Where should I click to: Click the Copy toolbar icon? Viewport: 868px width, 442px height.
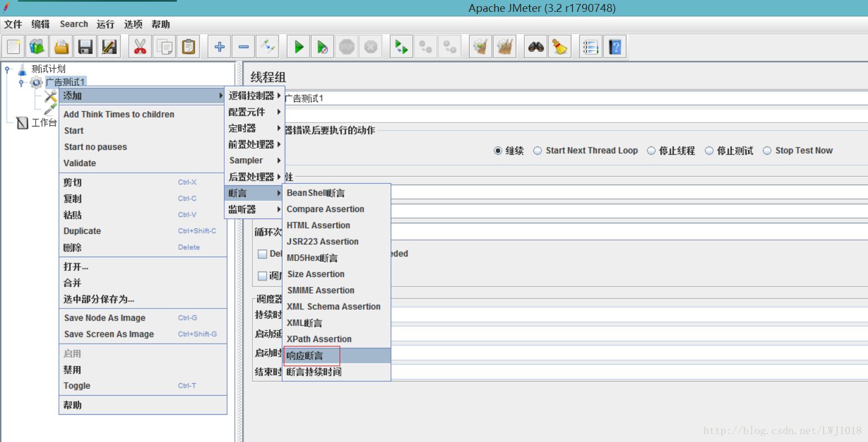tap(164, 46)
